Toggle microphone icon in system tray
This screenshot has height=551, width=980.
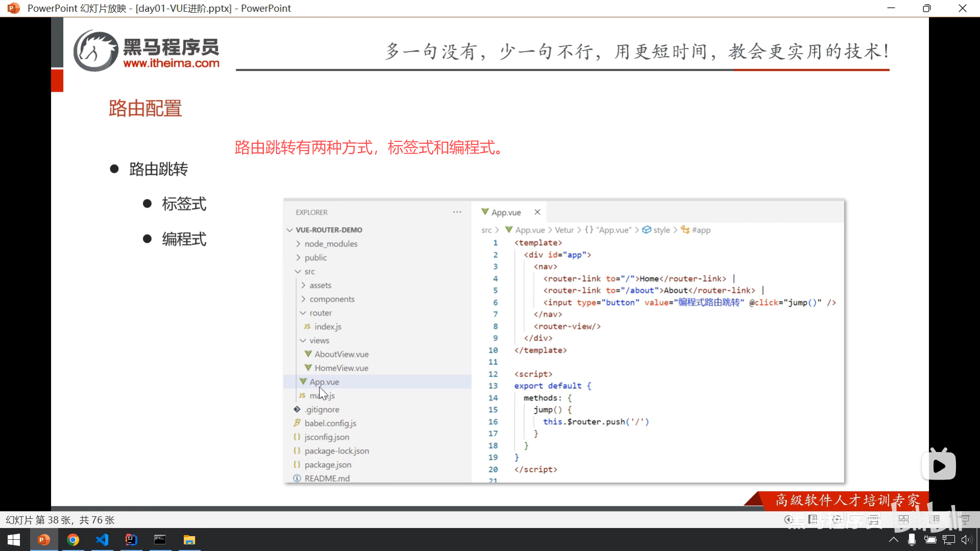(912, 540)
